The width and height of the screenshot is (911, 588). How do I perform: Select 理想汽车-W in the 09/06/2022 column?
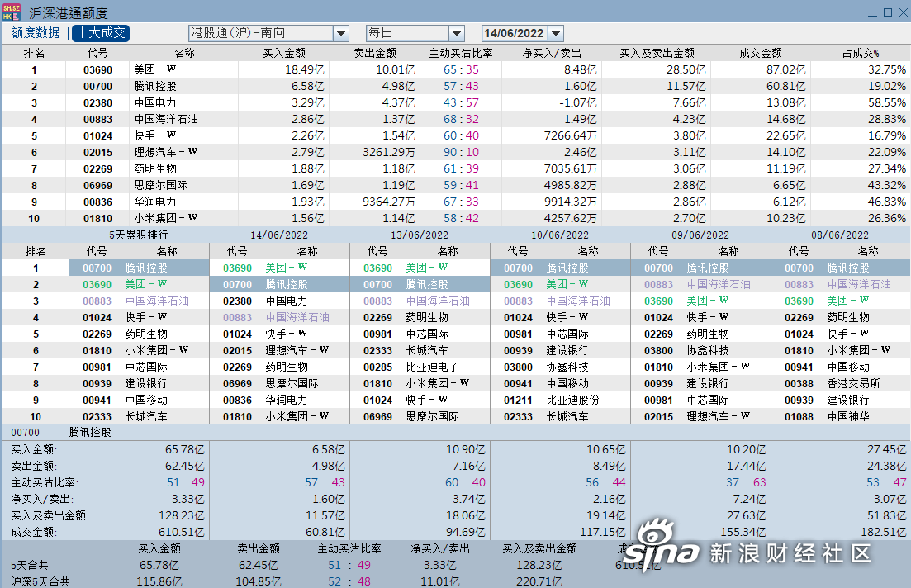click(x=718, y=416)
